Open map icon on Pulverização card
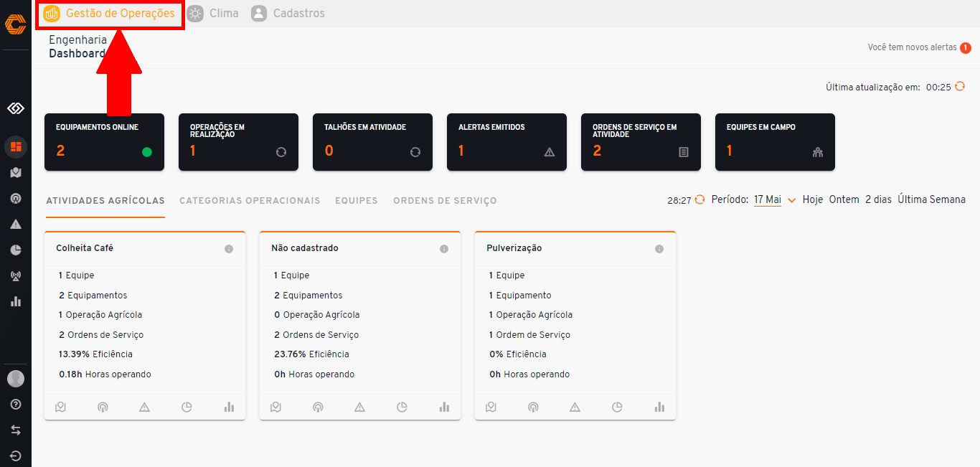This screenshot has height=467, width=980. pyautogui.click(x=491, y=407)
